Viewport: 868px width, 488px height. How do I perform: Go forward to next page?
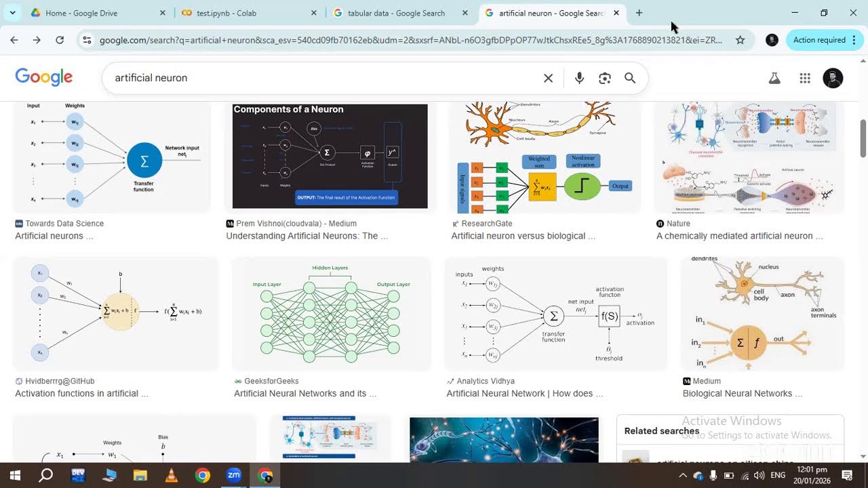click(37, 40)
